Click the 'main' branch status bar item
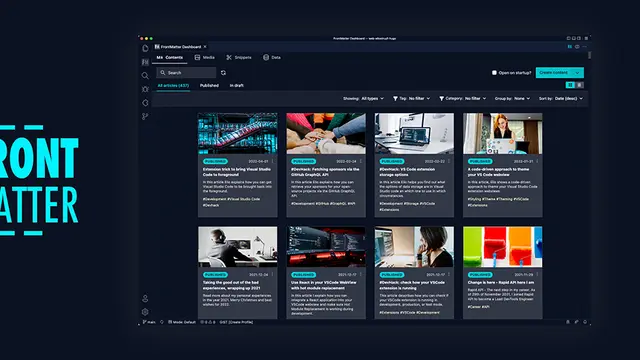 click(x=149, y=322)
